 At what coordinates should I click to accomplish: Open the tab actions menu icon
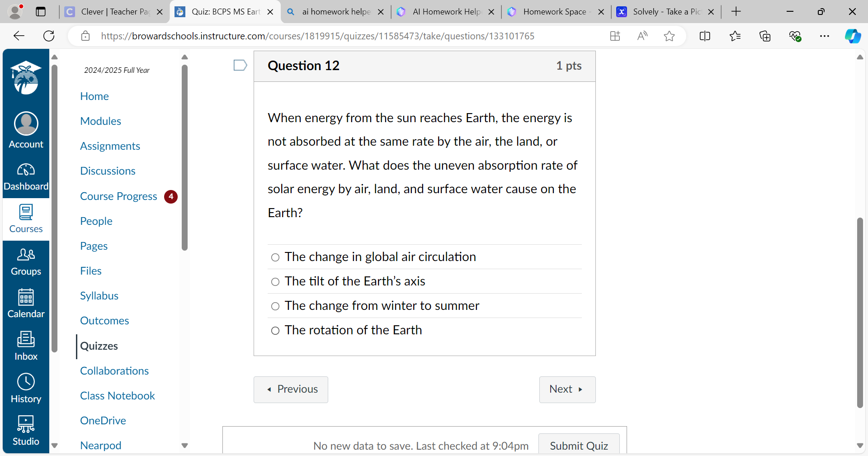point(41,11)
